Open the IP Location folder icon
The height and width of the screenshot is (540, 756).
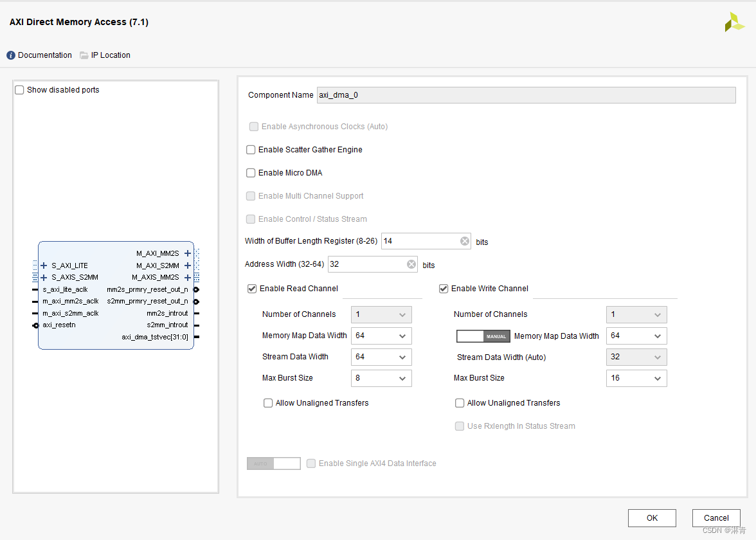click(x=84, y=55)
